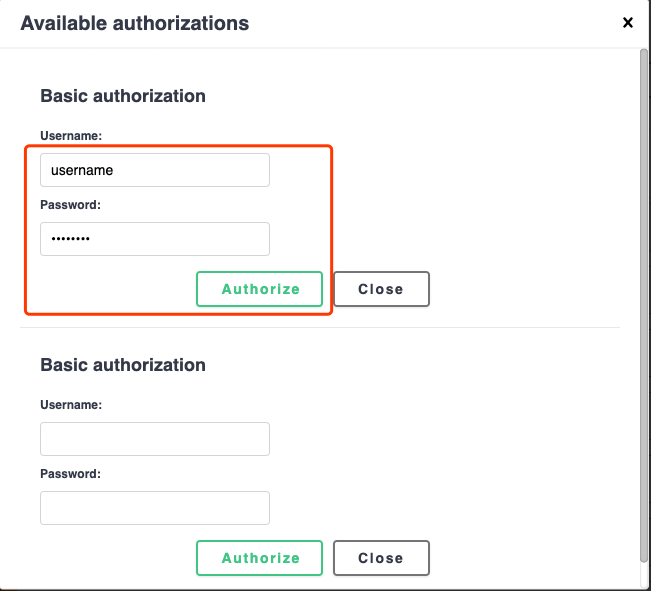This screenshot has height=591, width=651.
Task: Click the Password label in the lower section
Action: [71, 474]
